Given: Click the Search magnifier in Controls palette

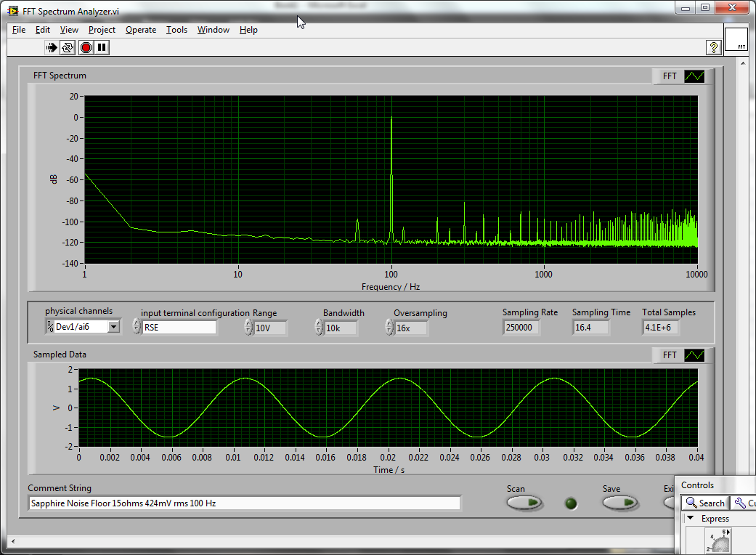Looking at the screenshot, I should tap(691, 503).
